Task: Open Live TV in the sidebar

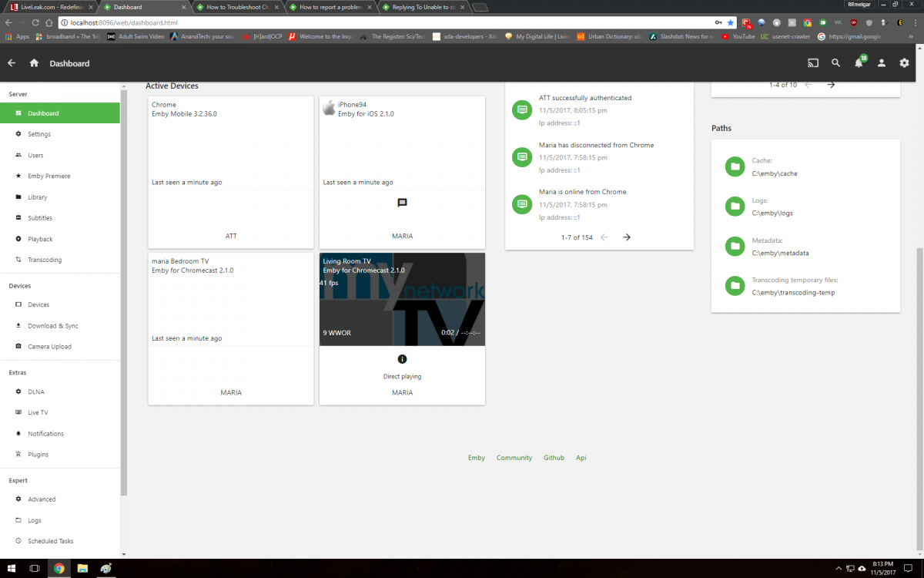Action: pos(60,412)
